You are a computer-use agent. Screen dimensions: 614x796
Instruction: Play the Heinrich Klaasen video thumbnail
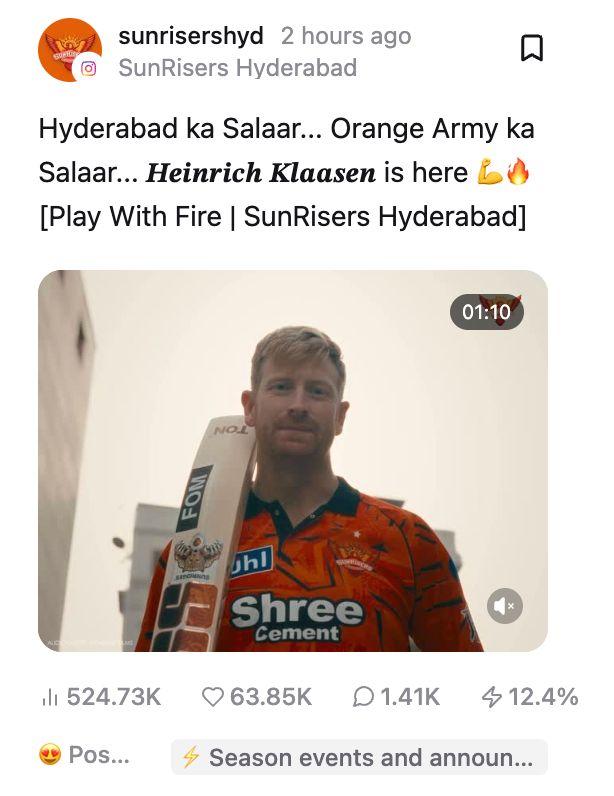click(x=292, y=461)
